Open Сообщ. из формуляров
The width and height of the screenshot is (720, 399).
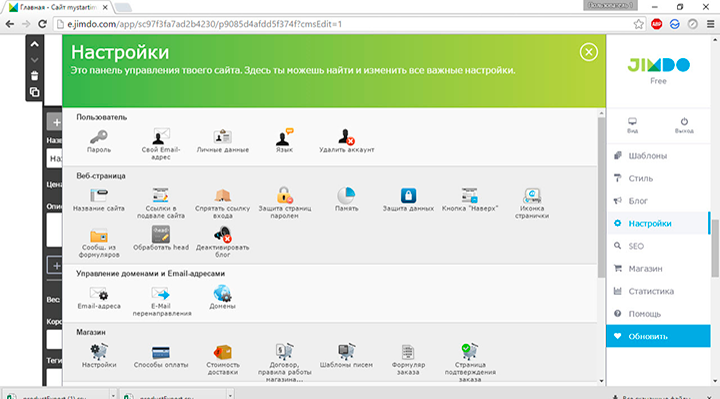[99, 242]
